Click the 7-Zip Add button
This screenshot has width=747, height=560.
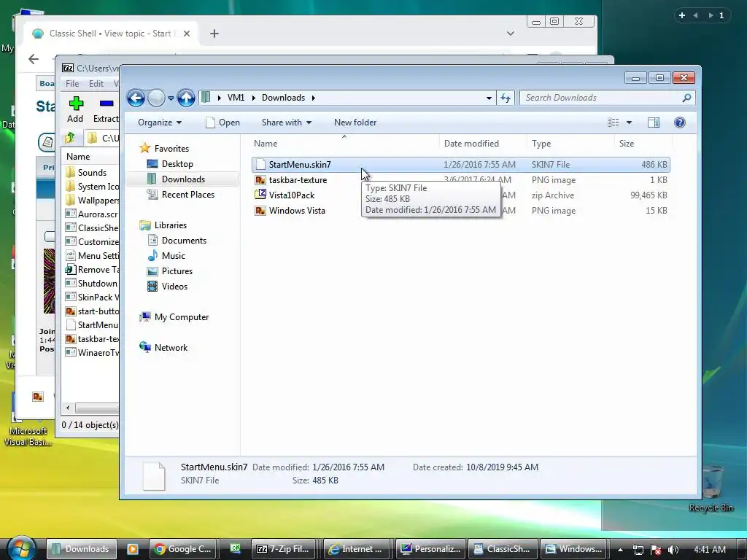click(75, 109)
